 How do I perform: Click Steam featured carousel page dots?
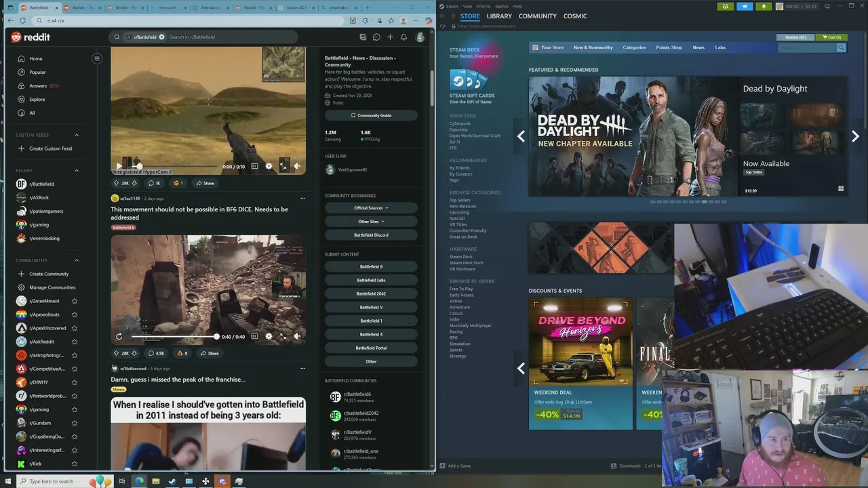point(688,202)
